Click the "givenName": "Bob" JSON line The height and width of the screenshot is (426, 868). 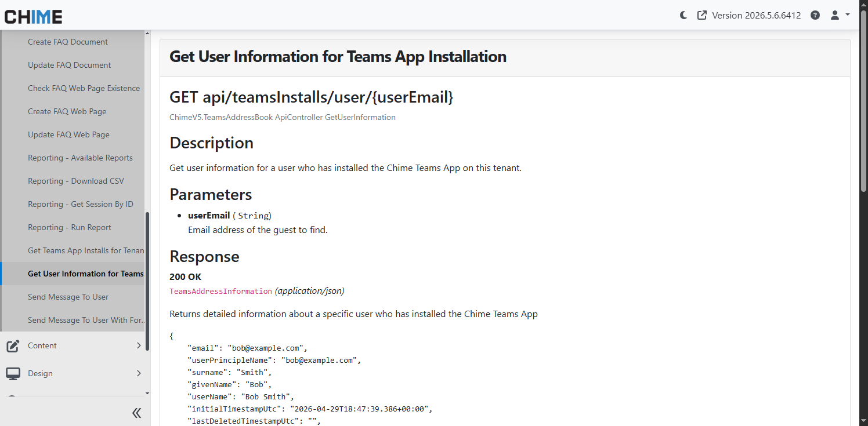229,385
